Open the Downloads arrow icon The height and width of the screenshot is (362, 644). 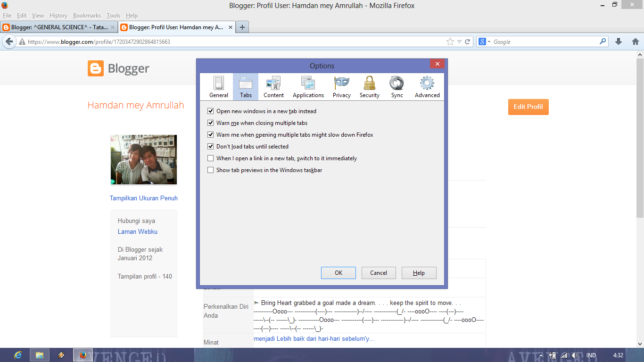click(619, 41)
